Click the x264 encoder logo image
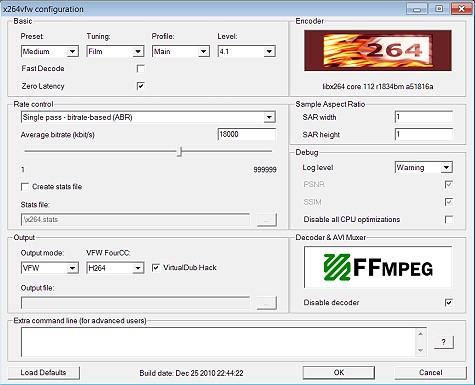 [378, 50]
